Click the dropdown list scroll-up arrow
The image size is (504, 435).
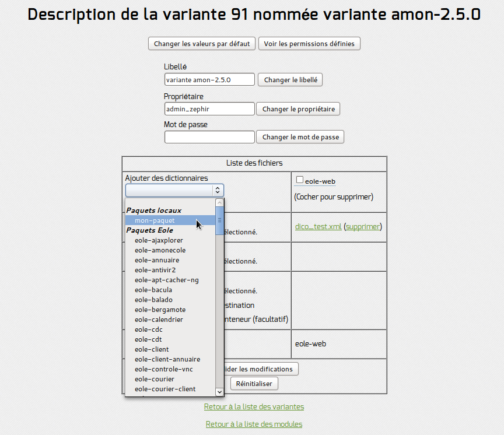[x=219, y=202]
